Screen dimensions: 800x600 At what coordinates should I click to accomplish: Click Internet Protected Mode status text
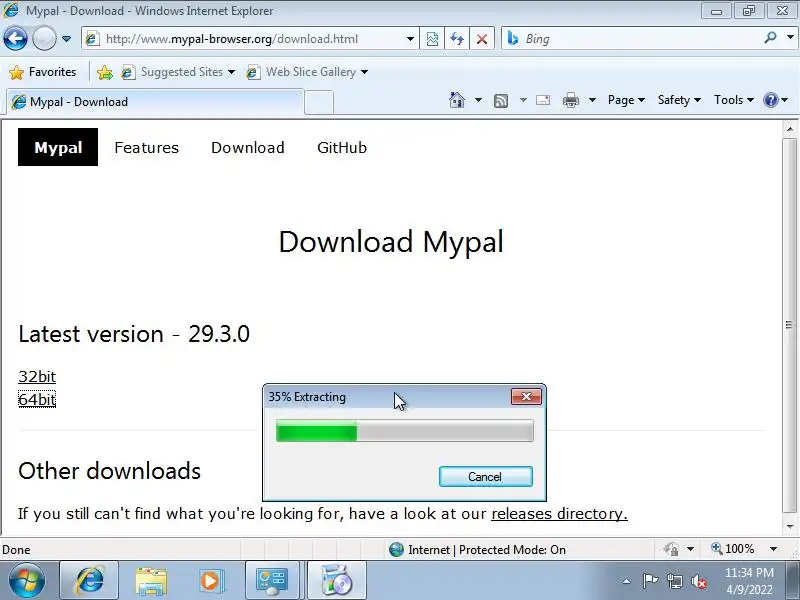[487, 549]
